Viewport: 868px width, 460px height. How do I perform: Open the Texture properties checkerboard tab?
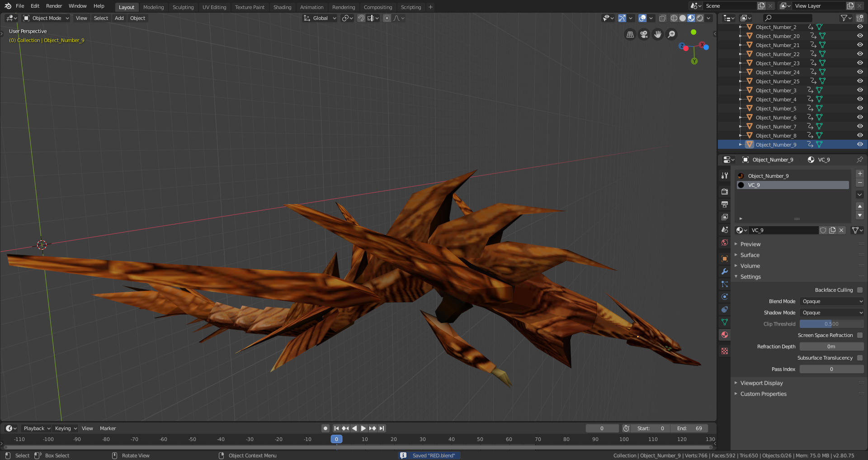(725, 351)
